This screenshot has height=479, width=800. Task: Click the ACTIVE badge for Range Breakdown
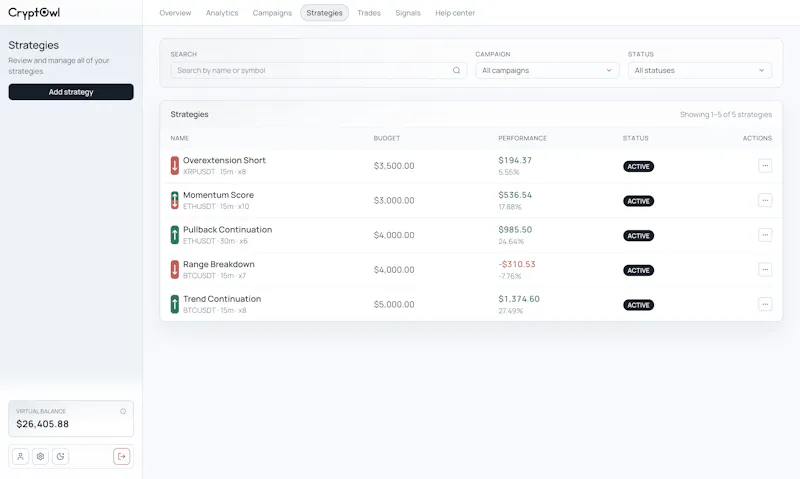click(x=638, y=270)
